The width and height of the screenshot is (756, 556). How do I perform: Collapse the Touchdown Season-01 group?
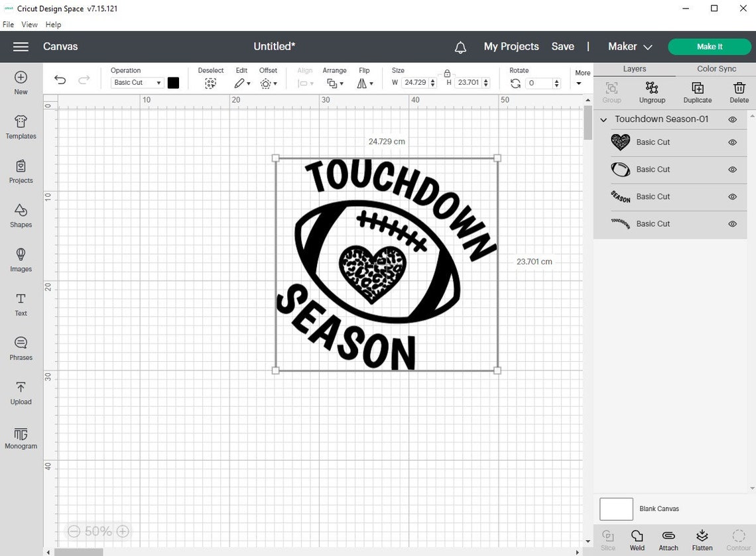(x=603, y=119)
